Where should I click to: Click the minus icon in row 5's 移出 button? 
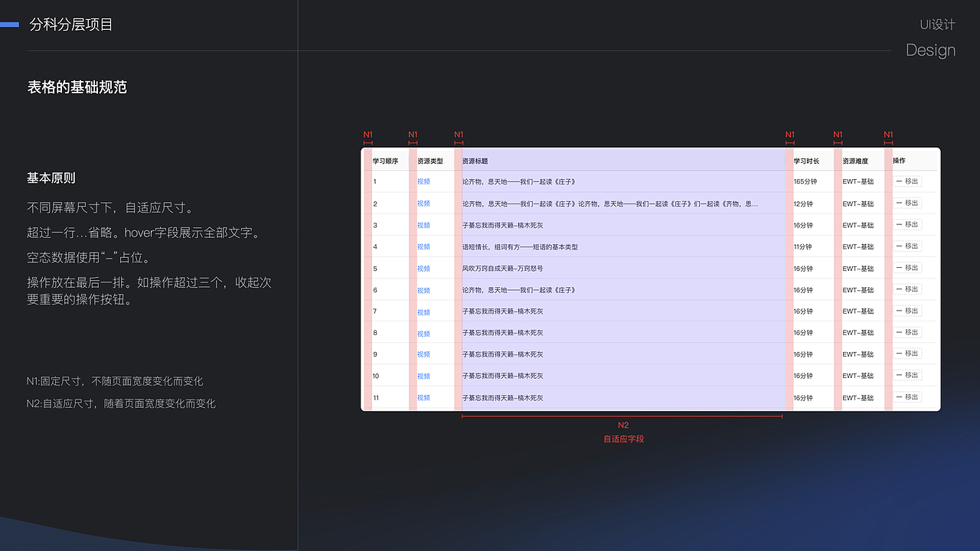point(900,268)
